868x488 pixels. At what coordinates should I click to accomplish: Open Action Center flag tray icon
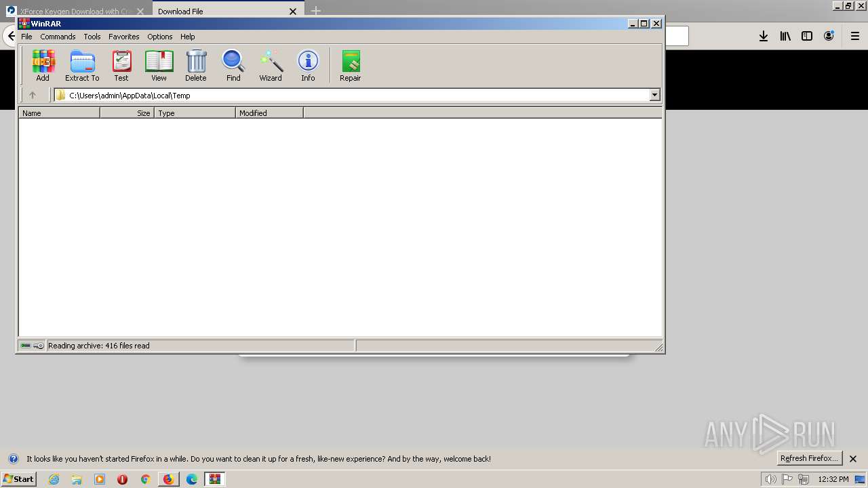pos(787,479)
